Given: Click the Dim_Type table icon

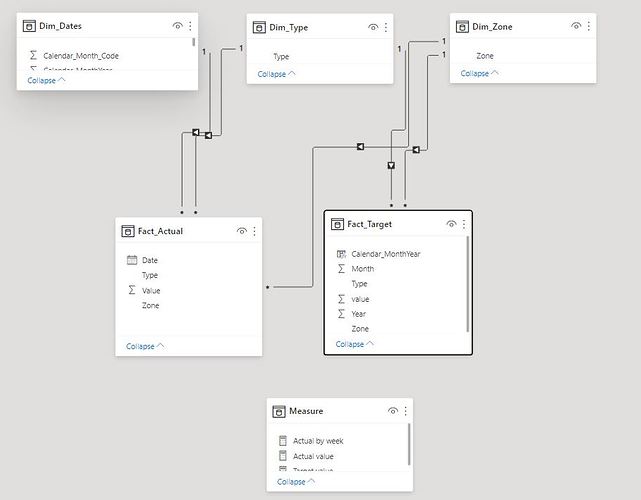Looking at the screenshot, I should (x=259, y=27).
